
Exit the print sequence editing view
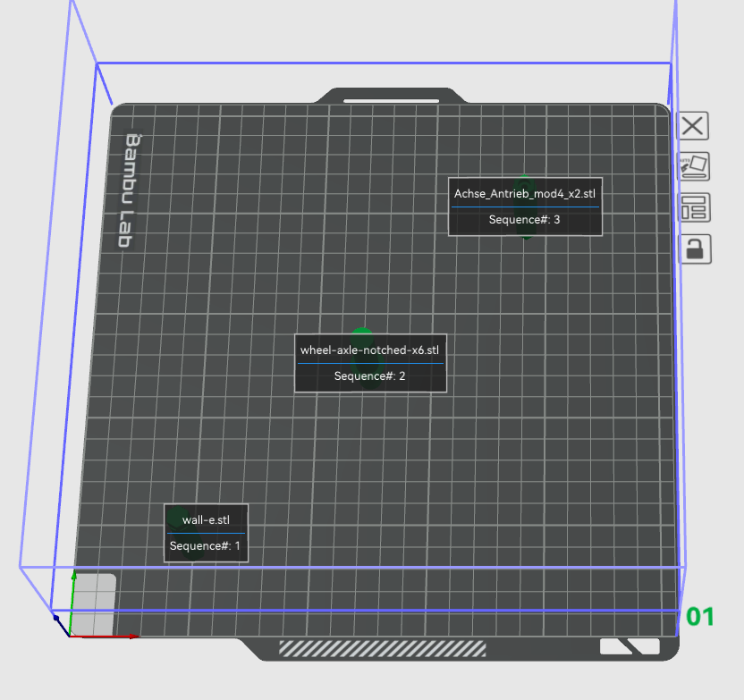692,125
